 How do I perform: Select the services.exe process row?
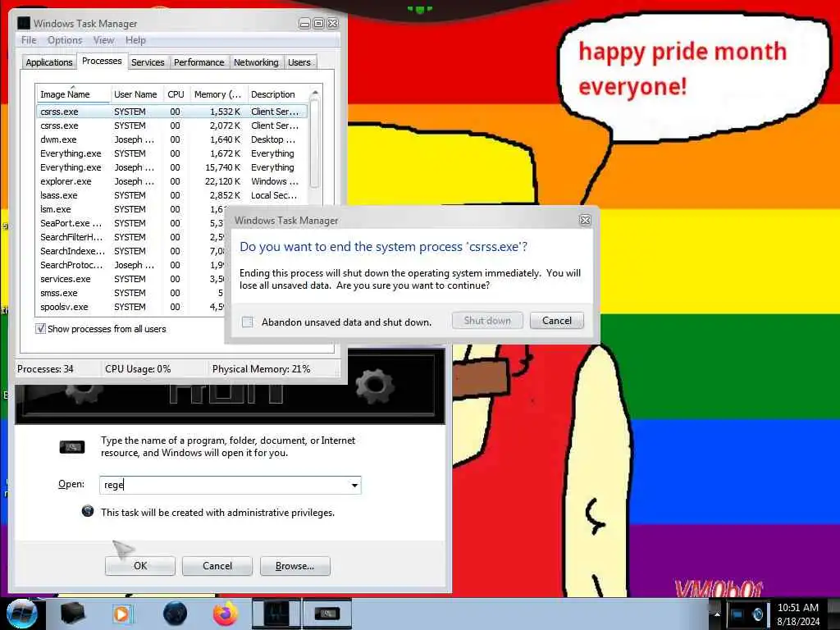click(x=130, y=279)
